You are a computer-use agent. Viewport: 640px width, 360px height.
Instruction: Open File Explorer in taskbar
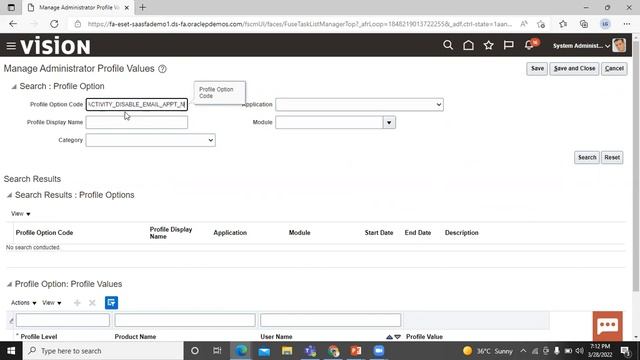(287, 351)
